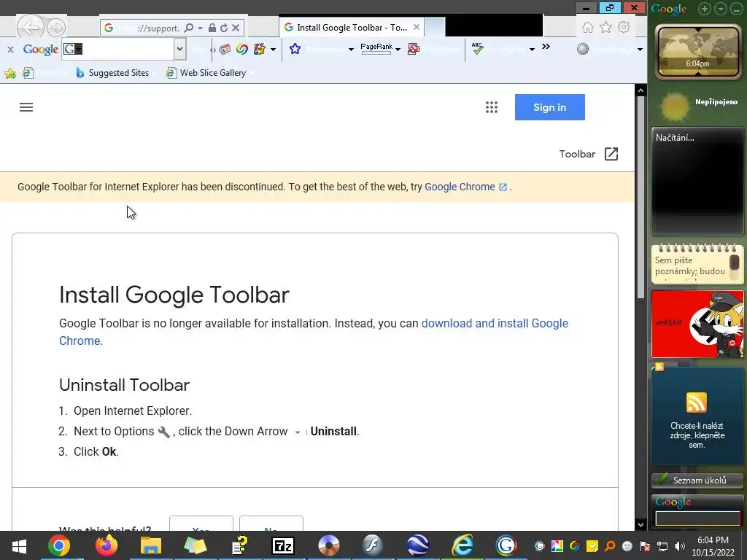Click the colorful swirl icon on Google Toolbar

(242, 49)
